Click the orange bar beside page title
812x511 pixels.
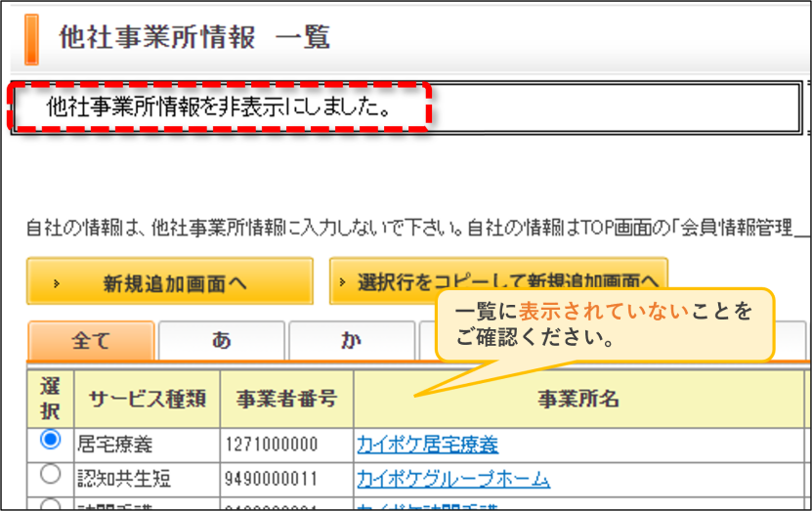(x=31, y=40)
